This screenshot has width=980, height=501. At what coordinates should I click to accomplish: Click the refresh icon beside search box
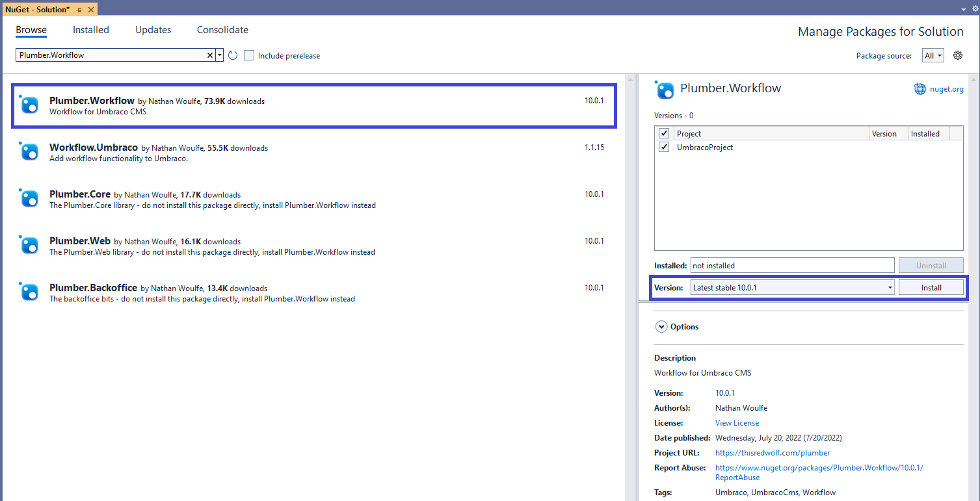click(233, 55)
